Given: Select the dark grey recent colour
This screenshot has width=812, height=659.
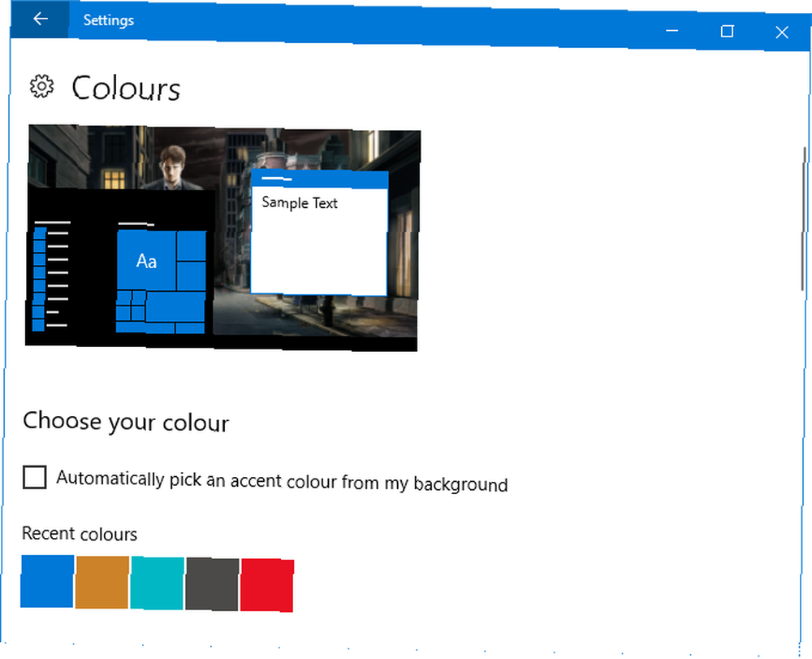Looking at the screenshot, I should (x=212, y=584).
